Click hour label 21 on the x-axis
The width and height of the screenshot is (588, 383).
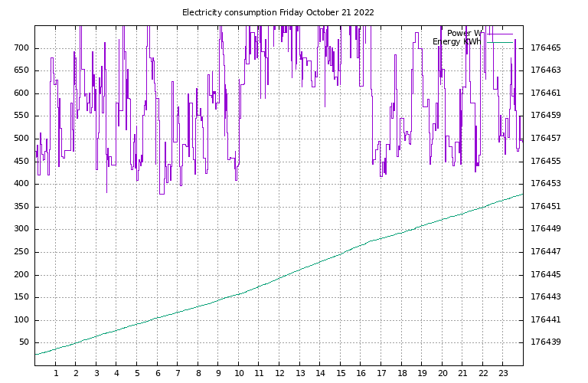[x=462, y=373]
